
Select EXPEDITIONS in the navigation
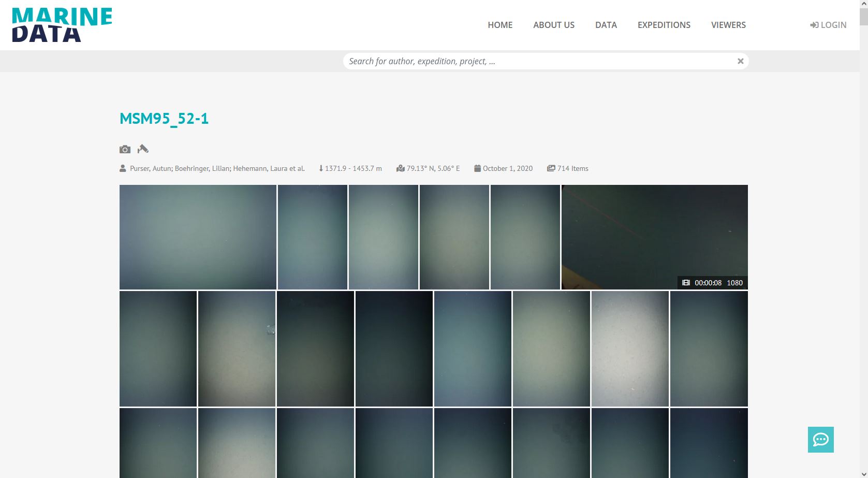tap(664, 25)
